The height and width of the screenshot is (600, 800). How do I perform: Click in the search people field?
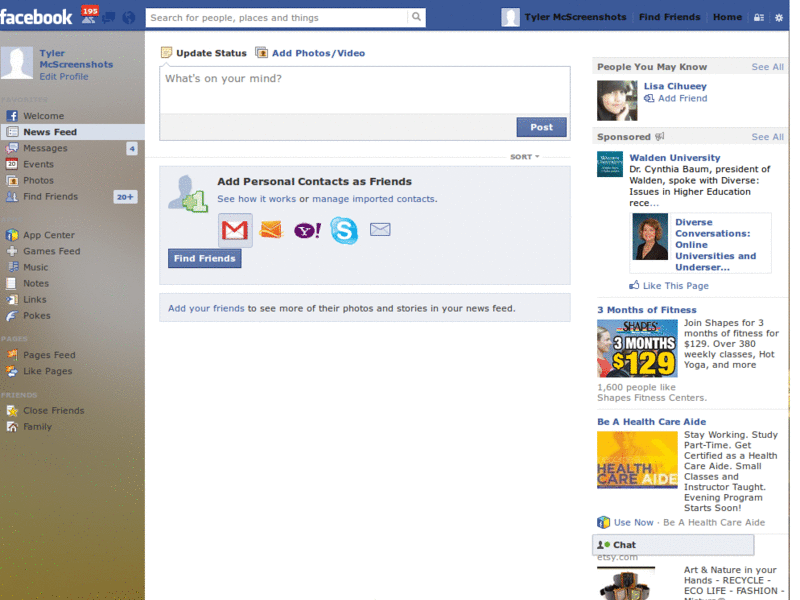[278, 18]
